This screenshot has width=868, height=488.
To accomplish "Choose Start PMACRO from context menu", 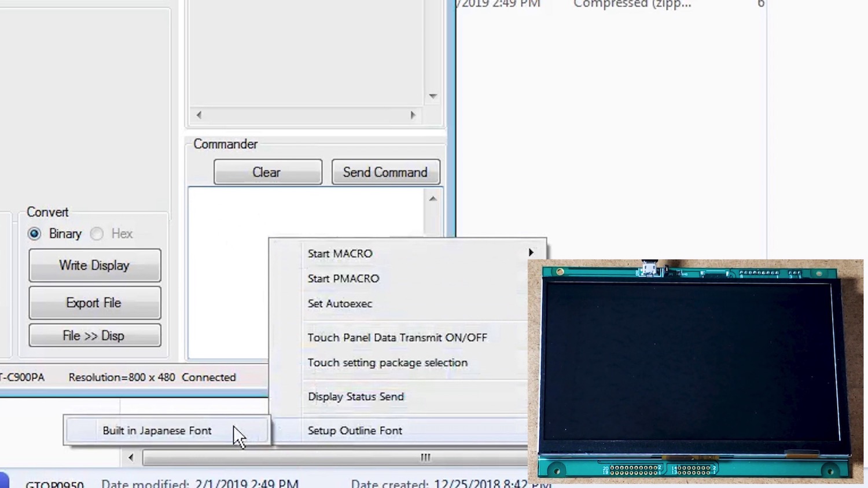I will pyautogui.click(x=344, y=278).
